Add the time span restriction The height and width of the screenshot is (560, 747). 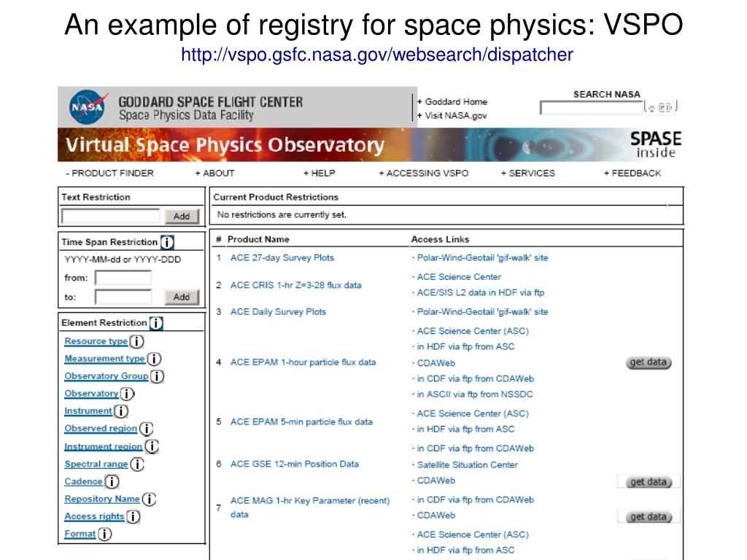(182, 297)
